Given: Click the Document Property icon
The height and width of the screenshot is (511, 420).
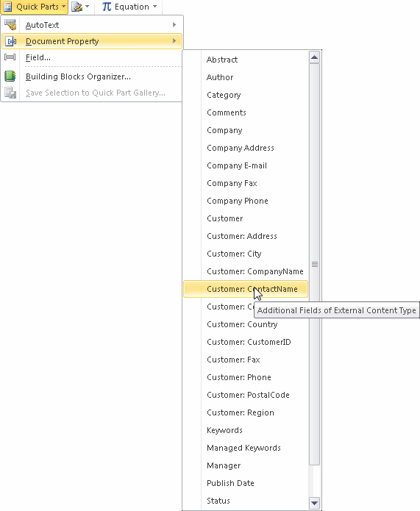Looking at the screenshot, I should click(10, 41).
